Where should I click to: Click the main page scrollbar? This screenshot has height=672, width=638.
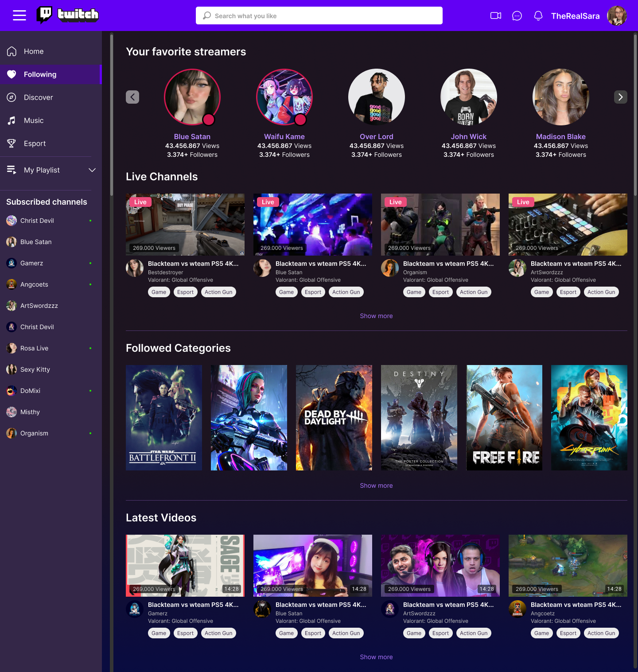click(635, 114)
